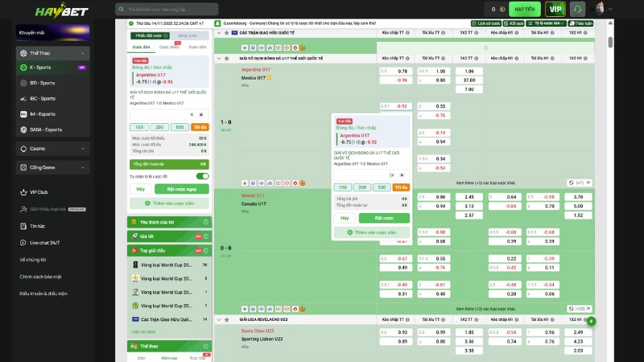Click Hủy in popup bet slip
This screenshot has height=362, width=644.
[x=345, y=218]
